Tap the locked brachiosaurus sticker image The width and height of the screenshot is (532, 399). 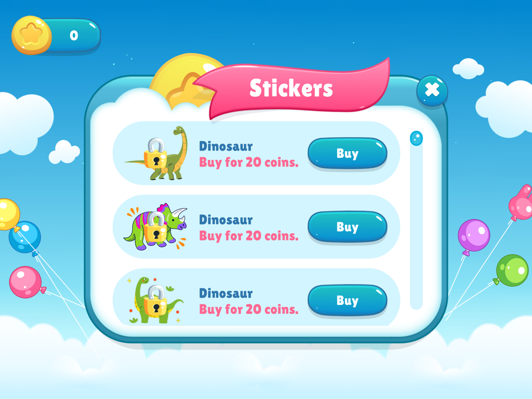156,153
